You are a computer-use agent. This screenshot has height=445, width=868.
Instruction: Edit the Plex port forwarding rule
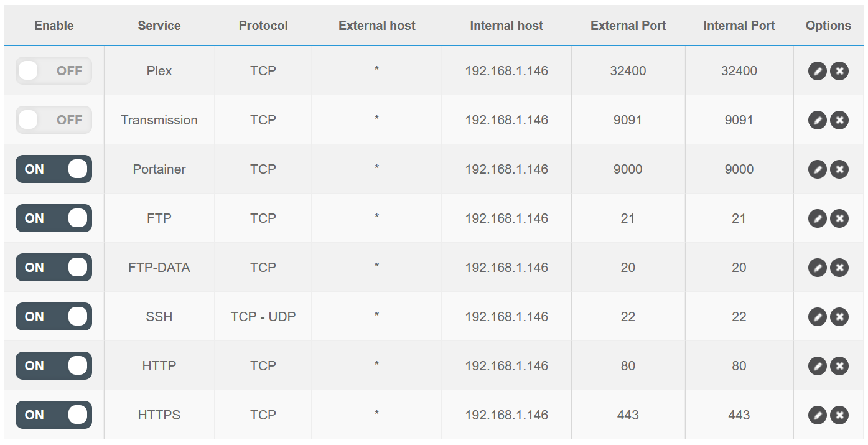817,71
